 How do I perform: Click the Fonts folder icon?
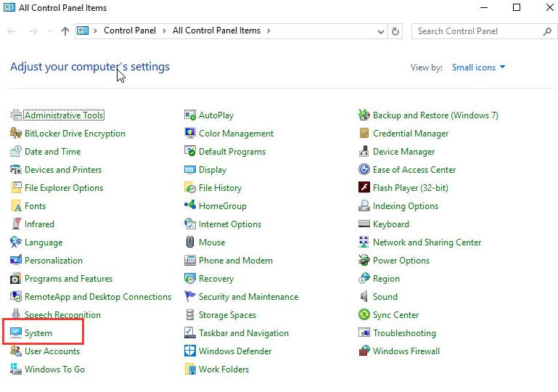pos(16,205)
